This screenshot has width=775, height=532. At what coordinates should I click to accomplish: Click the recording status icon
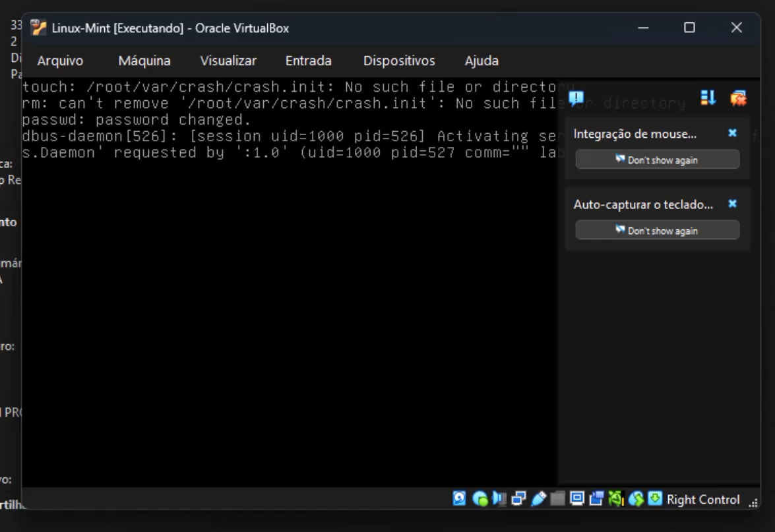point(596,499)
